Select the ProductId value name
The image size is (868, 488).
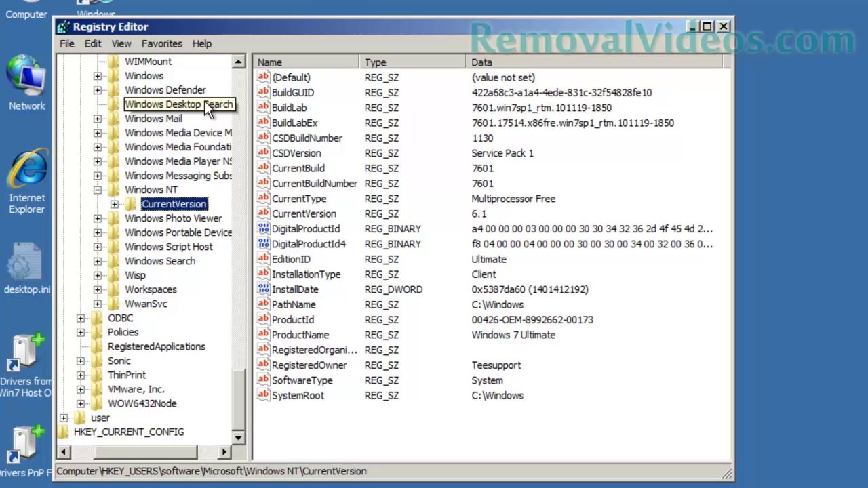click(293, 319)
